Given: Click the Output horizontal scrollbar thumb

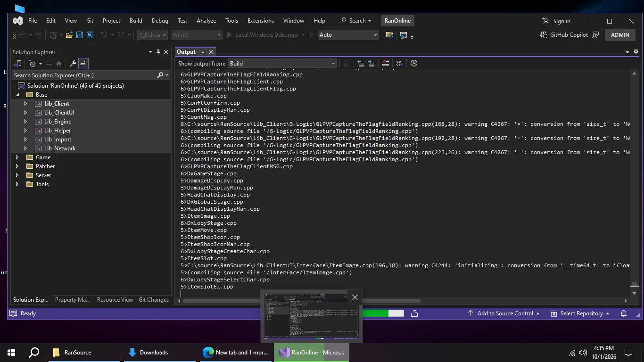Looking at the screenshot, I should [301, 301].
